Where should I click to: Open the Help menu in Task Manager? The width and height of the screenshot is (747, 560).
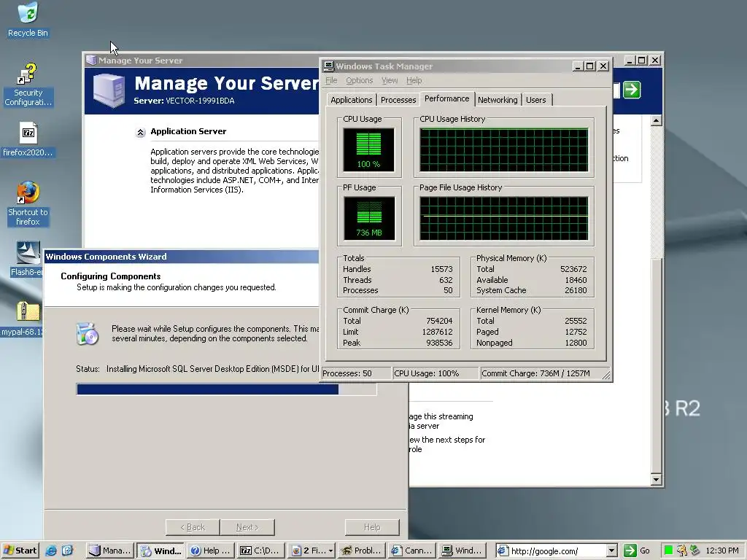coord(414,80)
